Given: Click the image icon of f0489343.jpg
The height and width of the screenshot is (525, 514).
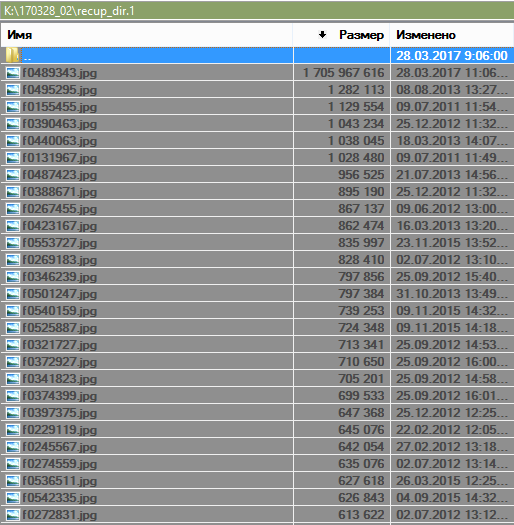Looking at the screenshot, I should pyautogui.click(x=13, y=73).
